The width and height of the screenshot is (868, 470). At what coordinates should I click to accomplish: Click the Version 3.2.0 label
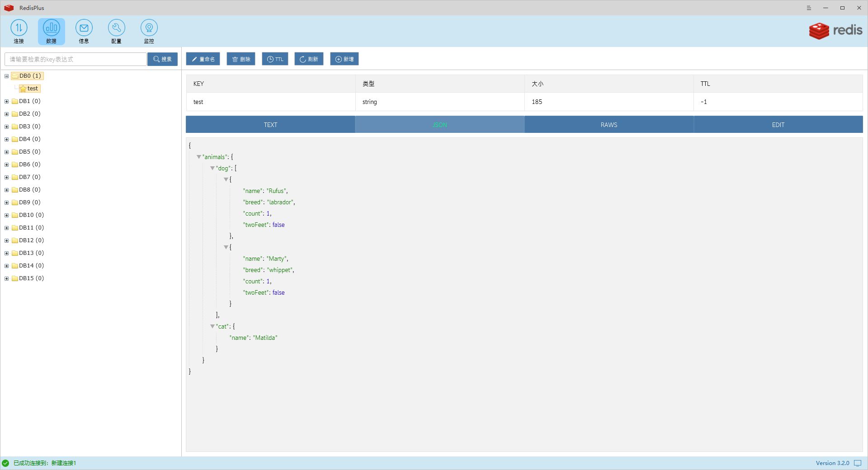pos(832,463)
